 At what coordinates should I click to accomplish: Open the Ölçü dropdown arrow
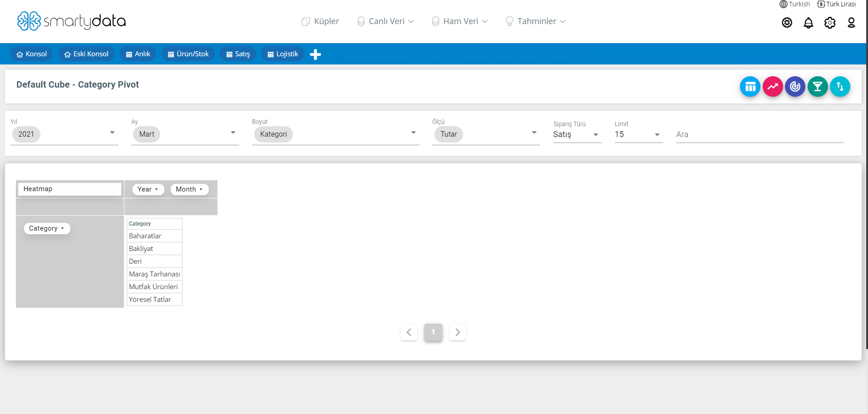tap(534, 133)
